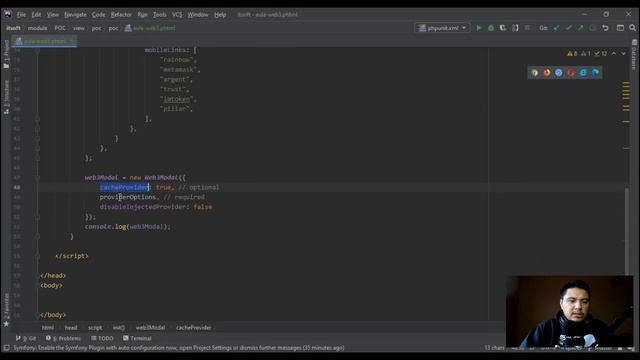The height and width of the screenshot is (360, 640).
Task: Open in Edge browser icon
Action: [596, 73]
